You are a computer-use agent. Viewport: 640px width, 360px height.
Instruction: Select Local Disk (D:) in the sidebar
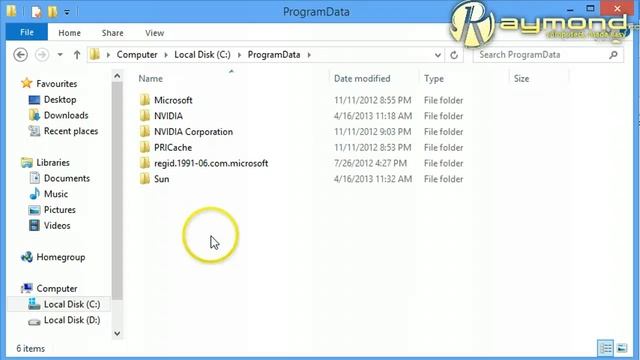click(72, 320)
